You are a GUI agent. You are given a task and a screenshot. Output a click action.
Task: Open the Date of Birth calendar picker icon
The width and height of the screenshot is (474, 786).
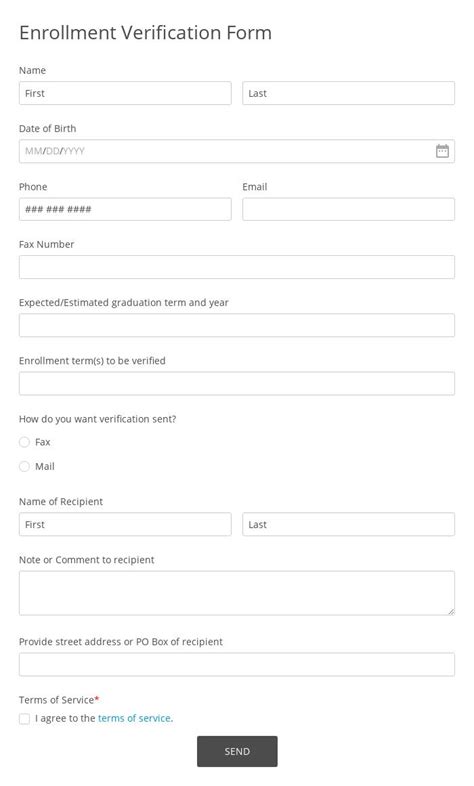click(x=442, y=151)
